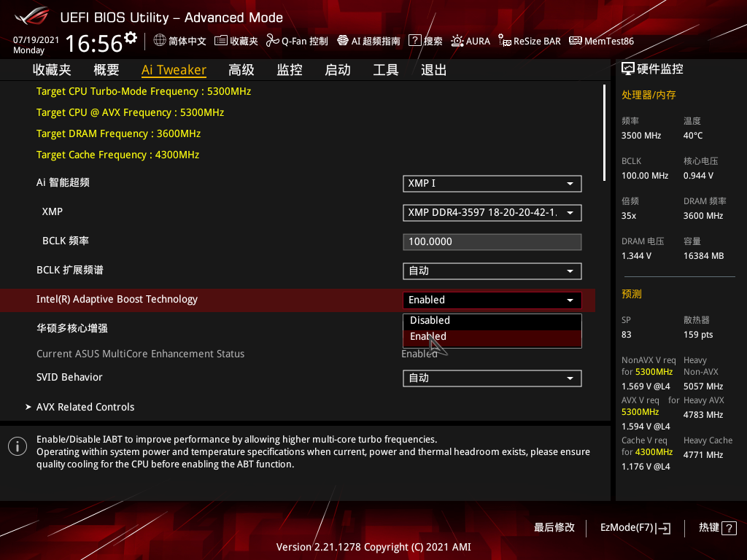The width and height of the screenshot is (747, 560).
Task: Click the 0.944 V core voltage value
Action: [x=698, y=176]
